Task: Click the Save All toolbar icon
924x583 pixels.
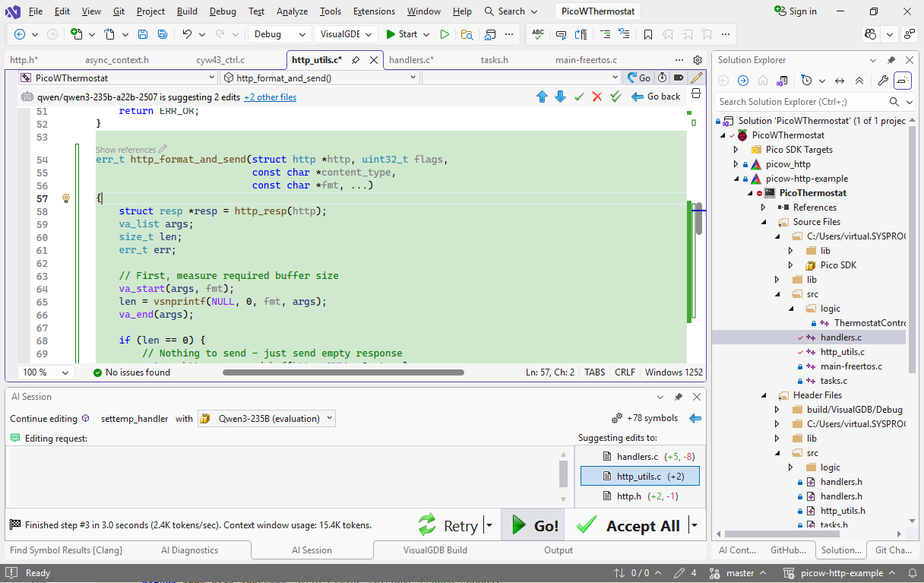Action: pos(163,34)
